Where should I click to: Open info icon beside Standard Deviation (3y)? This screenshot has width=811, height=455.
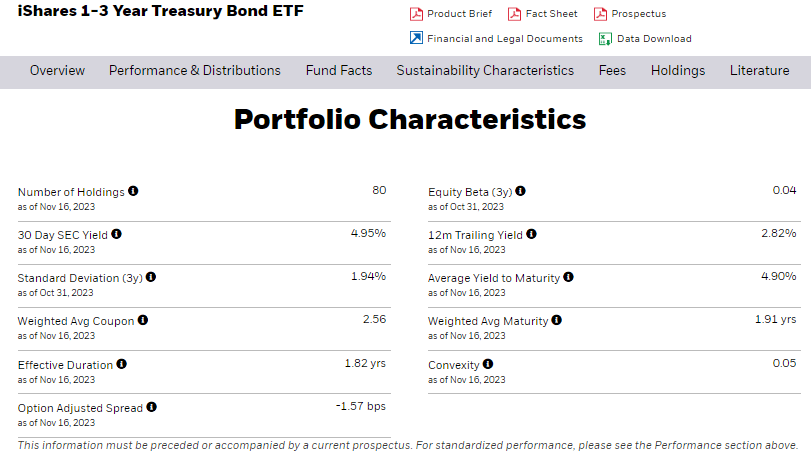pyautogui.click(x=151, y=277)
